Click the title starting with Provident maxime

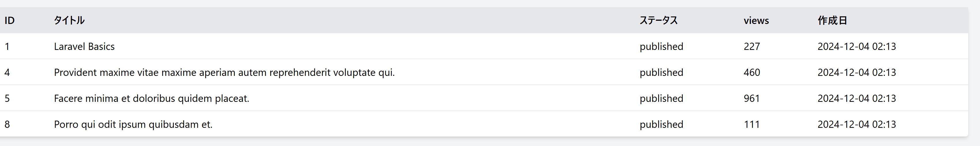click(x=224, y=72)
